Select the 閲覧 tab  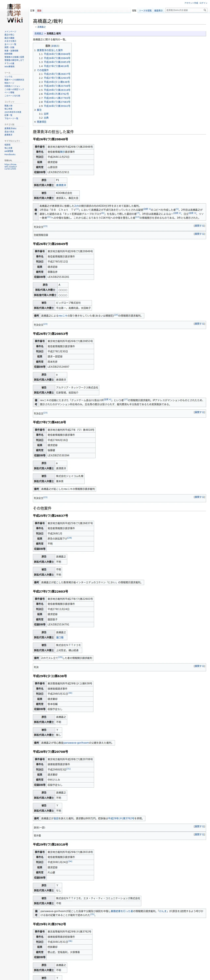134,11
